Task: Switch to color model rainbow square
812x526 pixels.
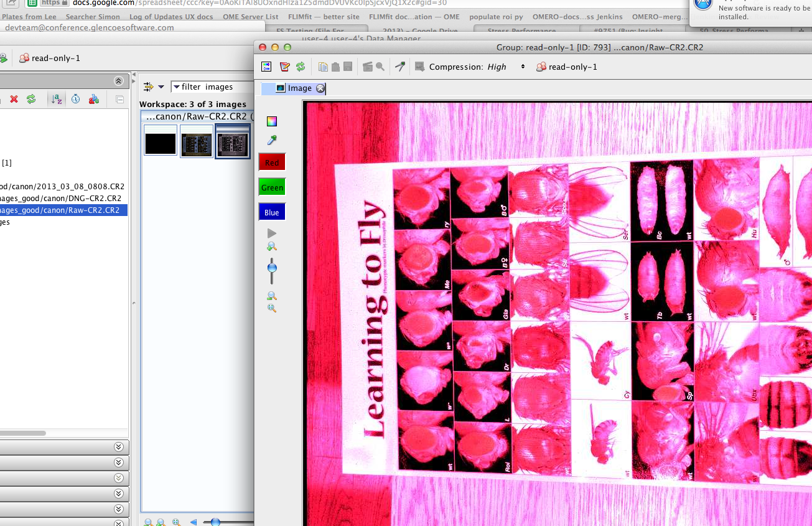Action: [x=271, y=121]
